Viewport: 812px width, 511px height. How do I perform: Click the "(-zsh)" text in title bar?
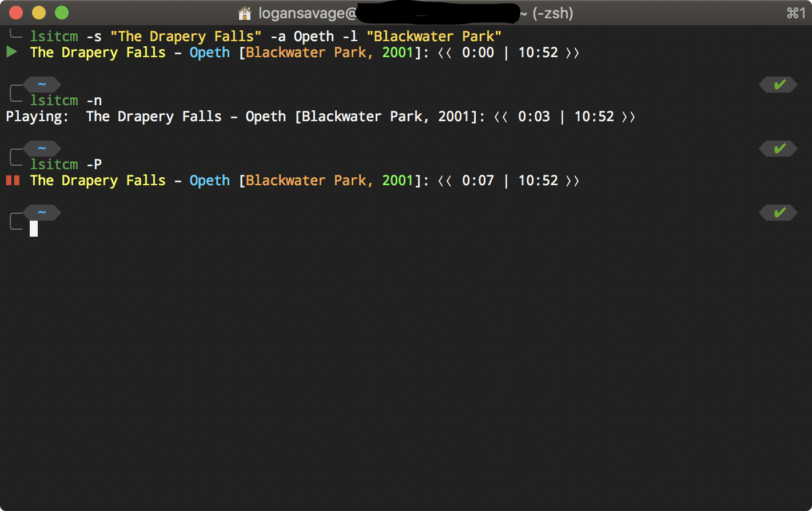(552, 13)
